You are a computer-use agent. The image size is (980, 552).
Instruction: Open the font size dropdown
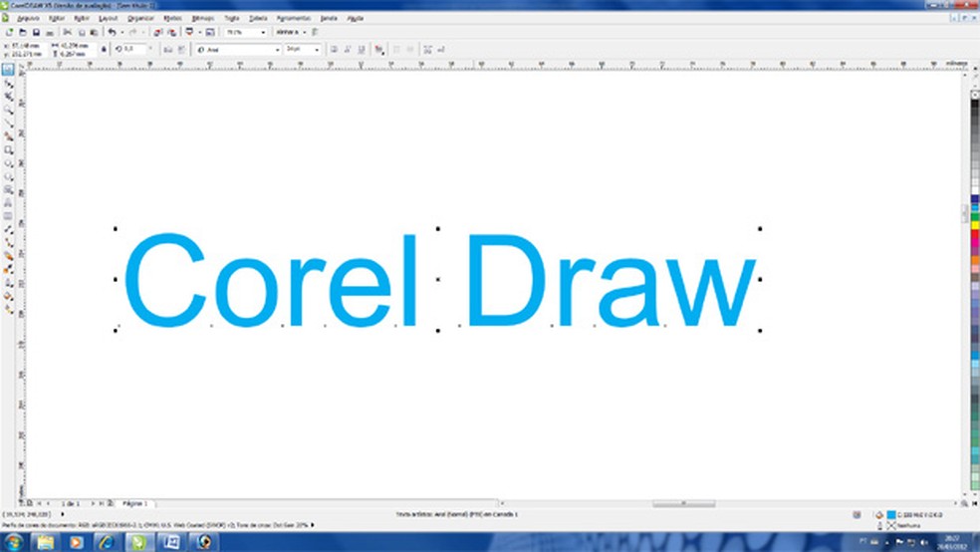click(317, 50)
